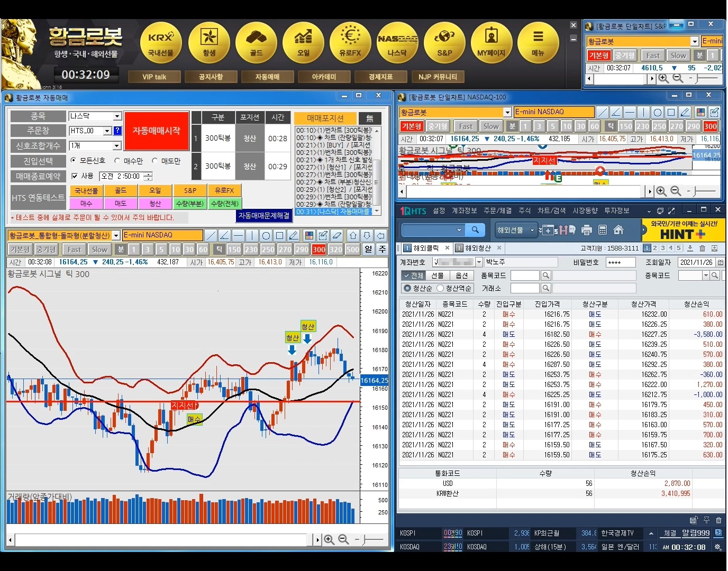
Task: Open MY페이지 from the gold bar
Action: (x=492, y=43)
